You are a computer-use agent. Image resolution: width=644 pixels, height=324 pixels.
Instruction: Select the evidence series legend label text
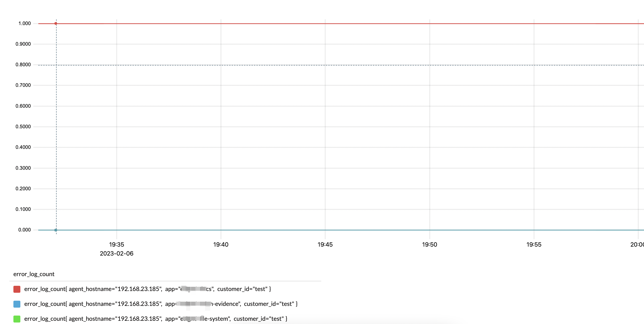(x=161, y=304)
